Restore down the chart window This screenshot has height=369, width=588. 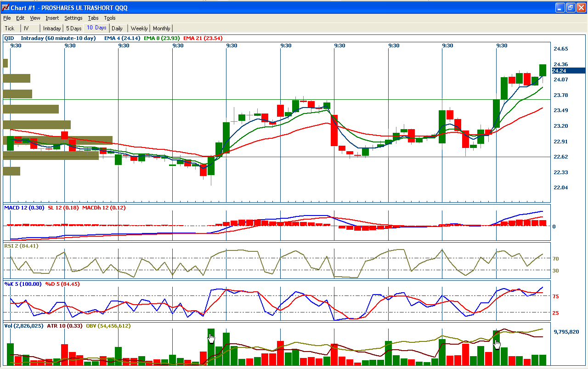coord(571,7)
